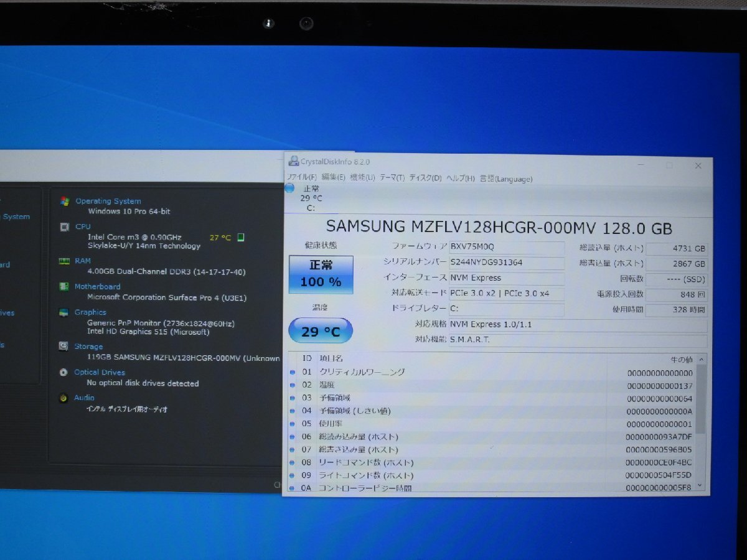Screen dimensions: 747x560
Task: Open the ファイル(F) menu in CrystalDiskInfo
Action: pyautogui.click(x=303, y=178)
